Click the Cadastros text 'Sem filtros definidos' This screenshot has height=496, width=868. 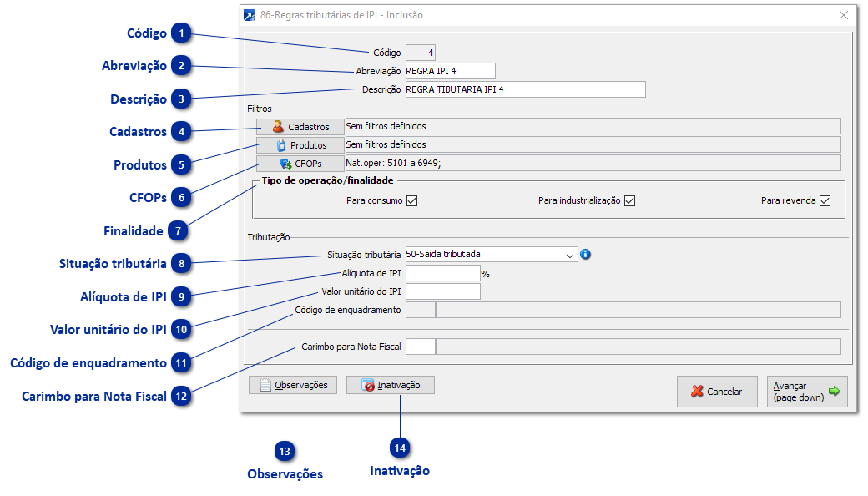(x=386, y=126)
